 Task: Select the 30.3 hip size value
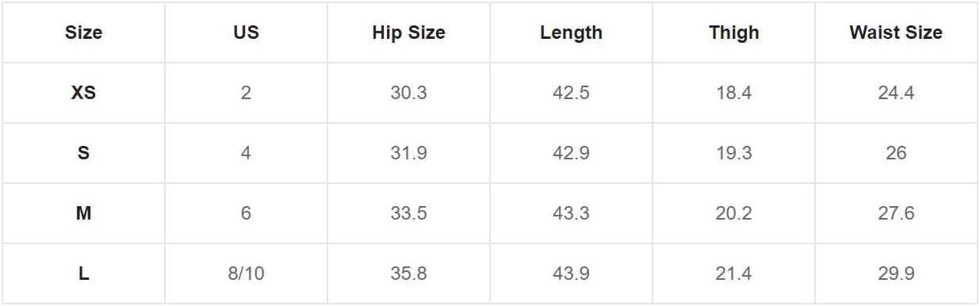pos(408,93)
